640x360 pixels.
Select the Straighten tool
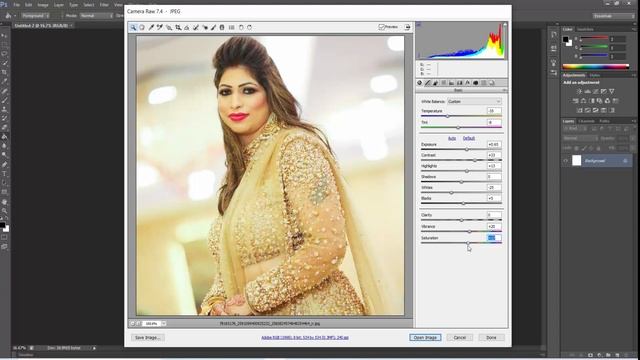(187, 27)
